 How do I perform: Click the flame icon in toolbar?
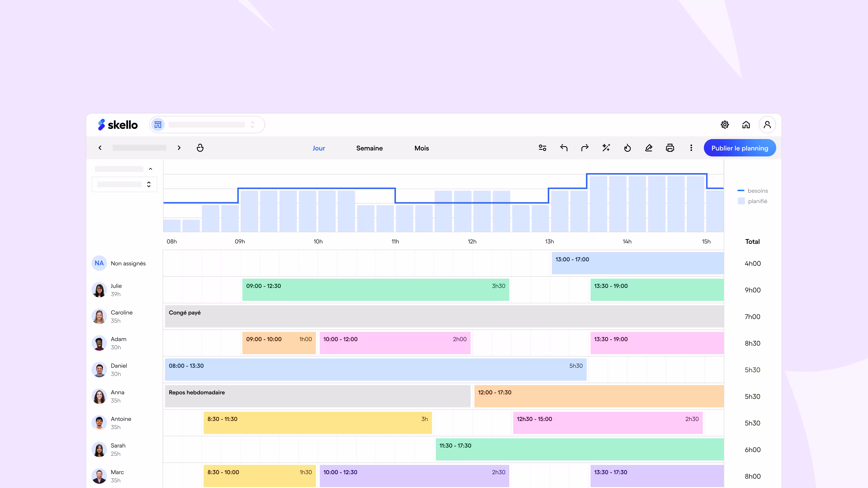(627, 148)
